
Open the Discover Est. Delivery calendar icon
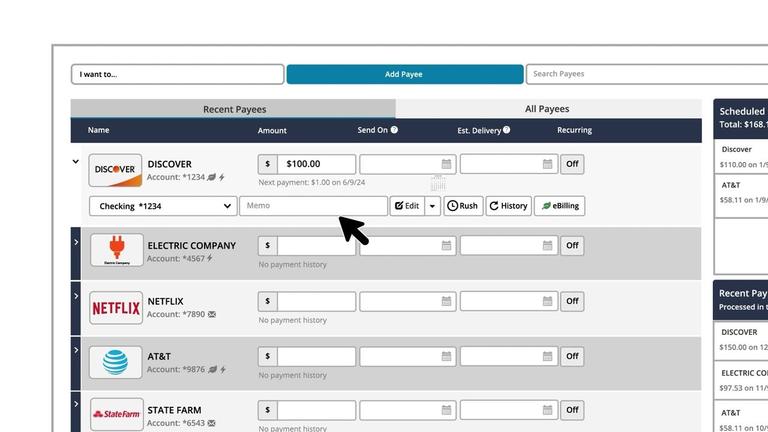point(548,164)
